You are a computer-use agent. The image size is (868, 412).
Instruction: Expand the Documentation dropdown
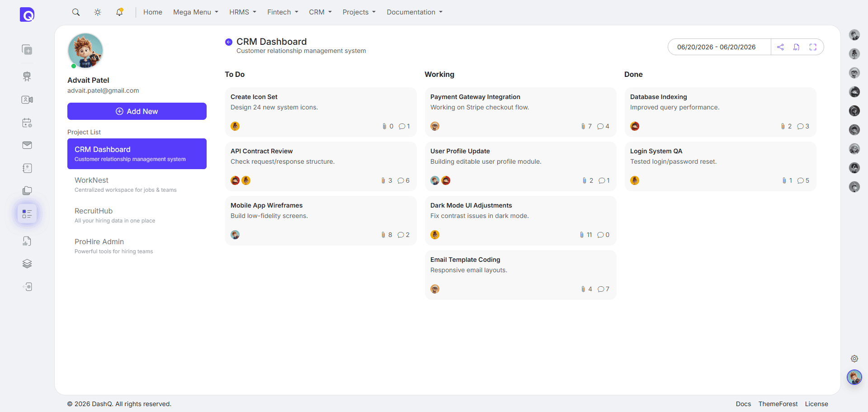(415, 12)
